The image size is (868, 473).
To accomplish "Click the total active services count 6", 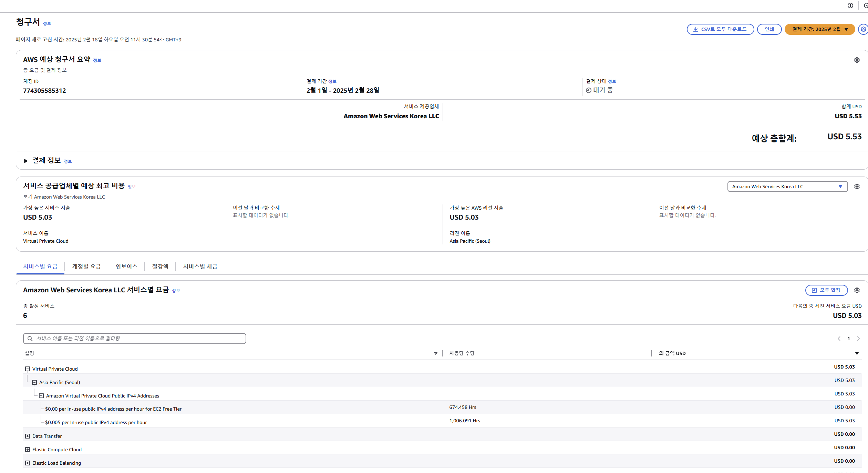I will (x=25, y=316).
